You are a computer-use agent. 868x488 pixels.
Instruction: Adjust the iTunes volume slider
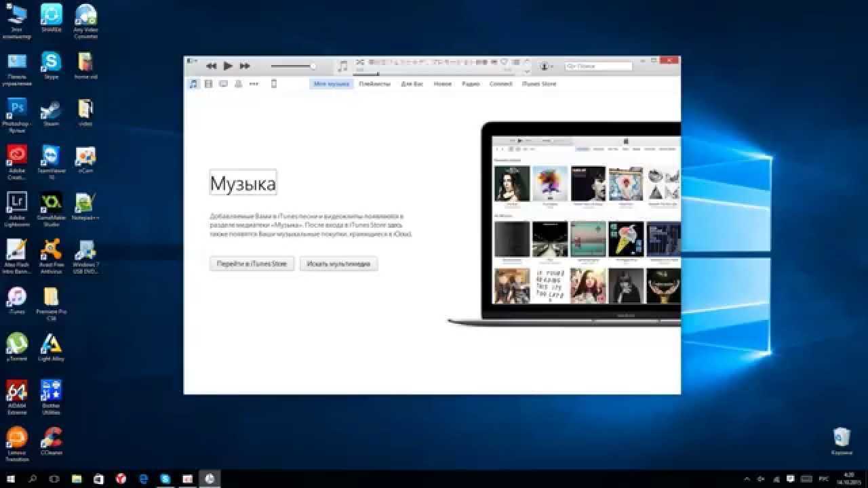click(x=293, y=66)
